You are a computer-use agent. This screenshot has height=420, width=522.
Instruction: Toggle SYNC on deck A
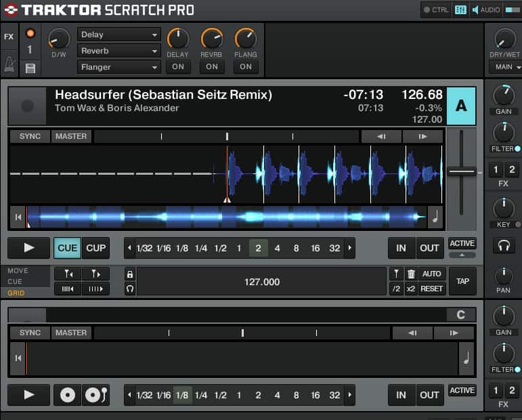tap(30, 136)
